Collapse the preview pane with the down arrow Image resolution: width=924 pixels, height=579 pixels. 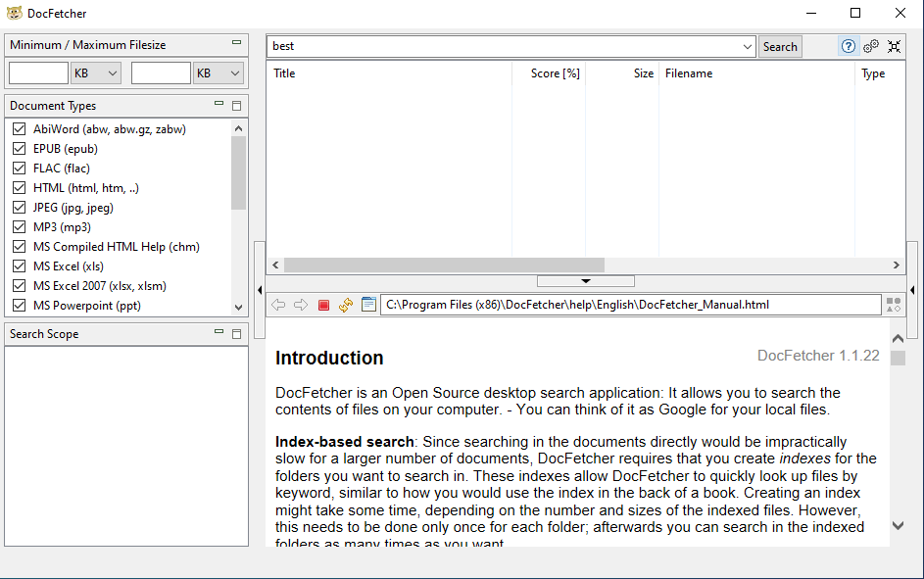(x=585, y=282)
